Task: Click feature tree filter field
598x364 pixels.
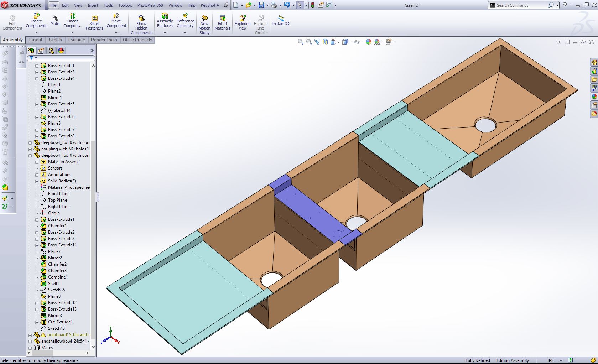Action: [61, 58]
